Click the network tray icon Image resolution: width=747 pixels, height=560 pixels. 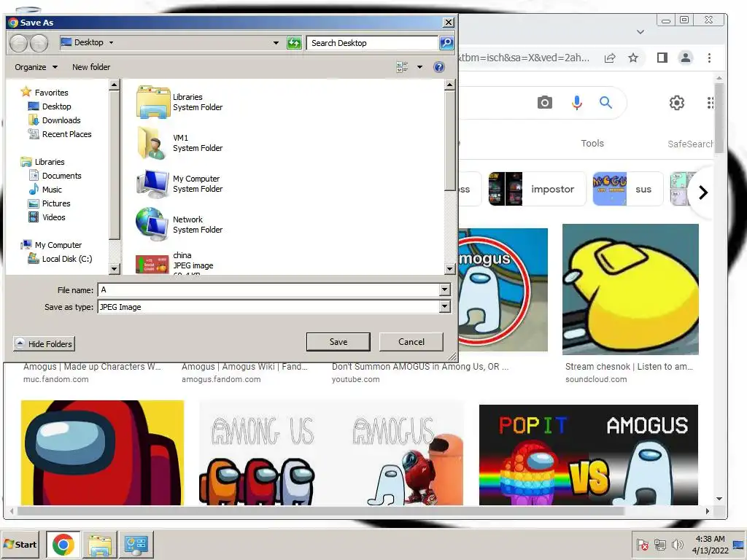click(x=659, y=544)
